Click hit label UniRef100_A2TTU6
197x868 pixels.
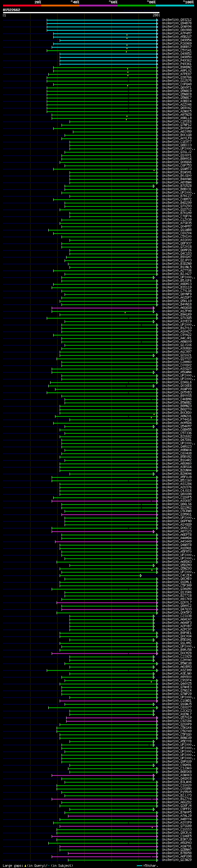tap(176, 271)
